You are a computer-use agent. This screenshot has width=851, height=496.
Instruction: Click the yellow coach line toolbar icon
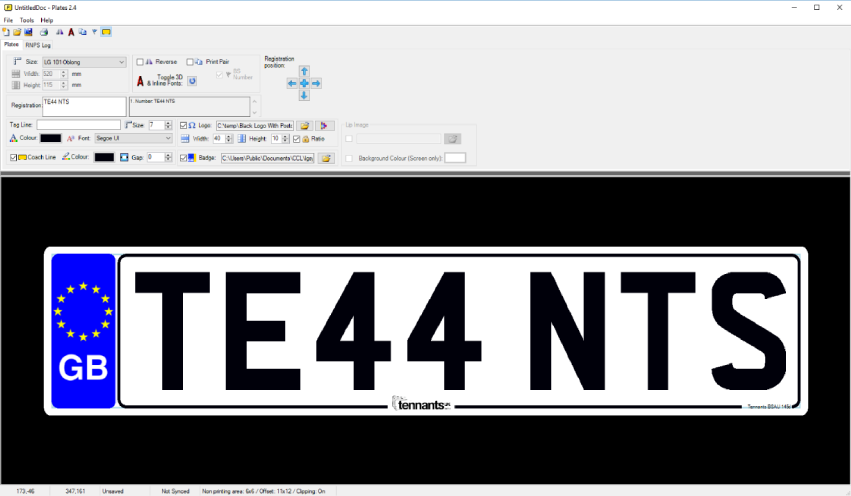coord(106,32)
